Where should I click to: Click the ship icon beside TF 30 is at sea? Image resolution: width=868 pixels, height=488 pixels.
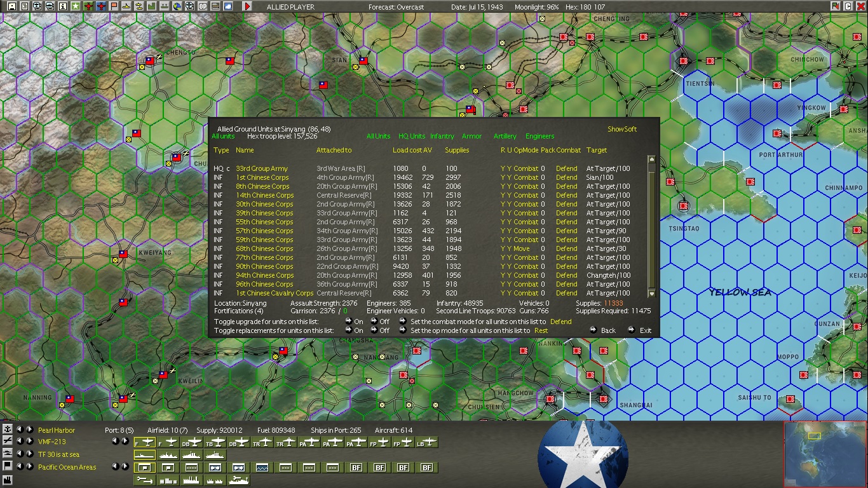[x=7, y=454]
